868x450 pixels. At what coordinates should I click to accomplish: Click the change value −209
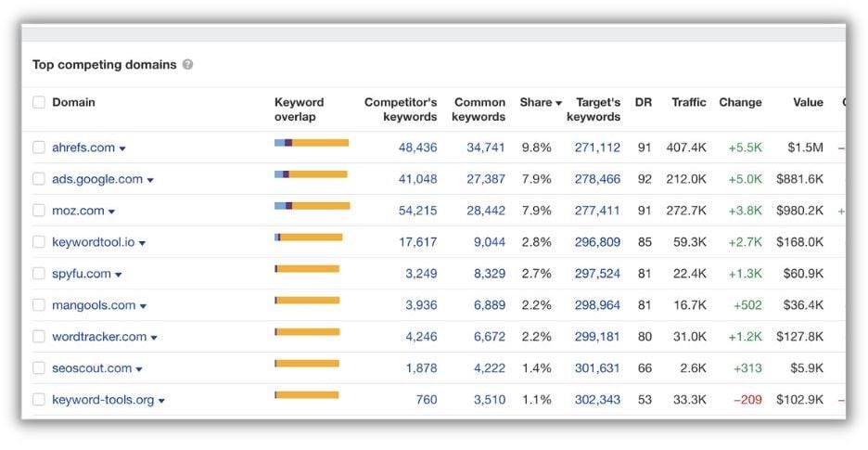click(x=747, y=400)
